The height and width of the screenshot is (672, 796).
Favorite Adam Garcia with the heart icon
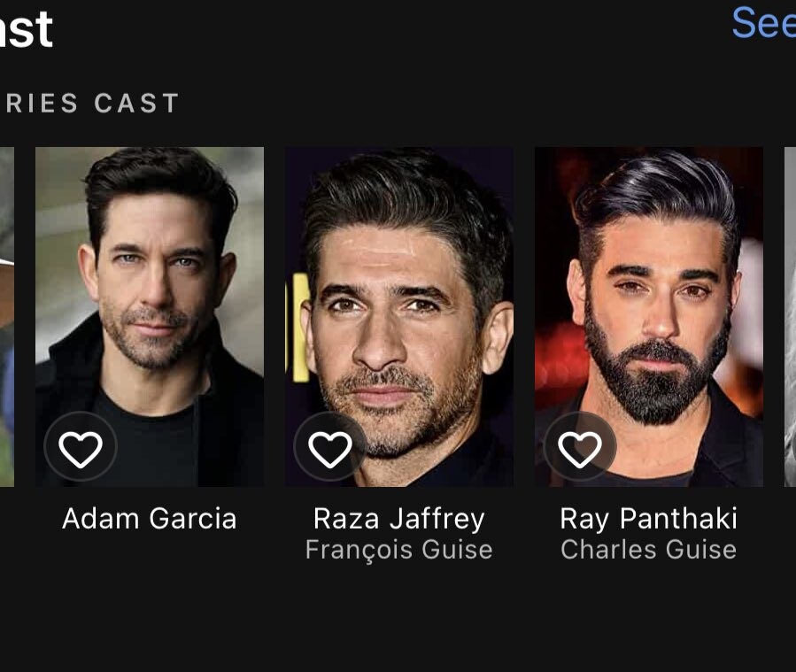tap(81, 447)
